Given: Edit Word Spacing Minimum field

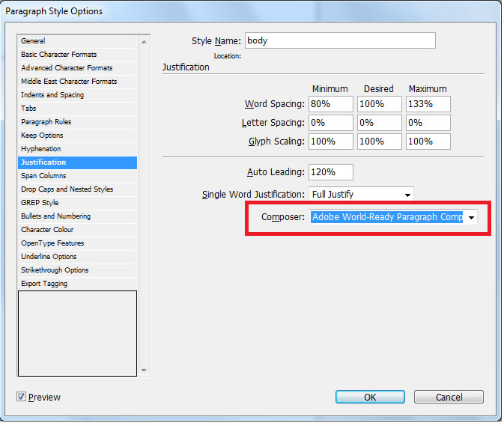Looking at the screenshot, I should 331,104.
